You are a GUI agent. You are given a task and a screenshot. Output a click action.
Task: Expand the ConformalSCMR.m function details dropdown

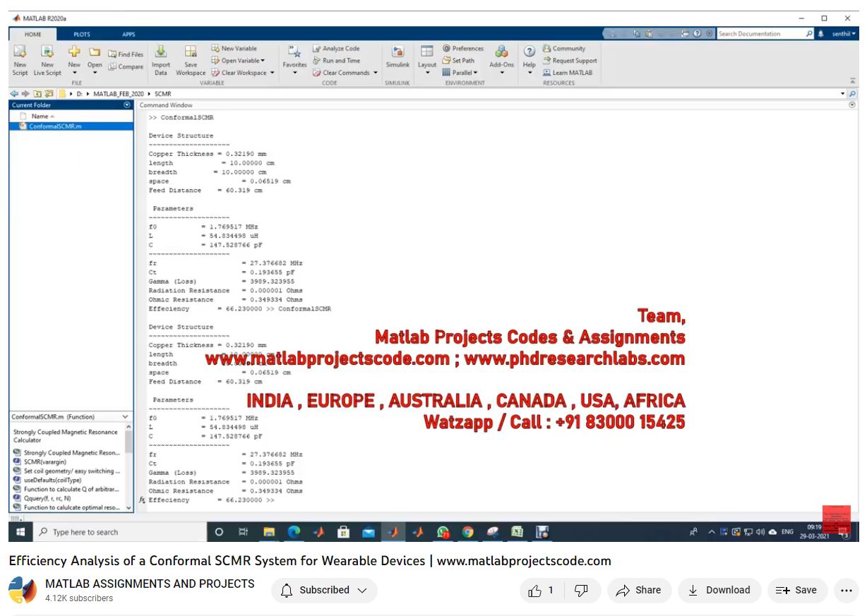[x=126, y=417]
